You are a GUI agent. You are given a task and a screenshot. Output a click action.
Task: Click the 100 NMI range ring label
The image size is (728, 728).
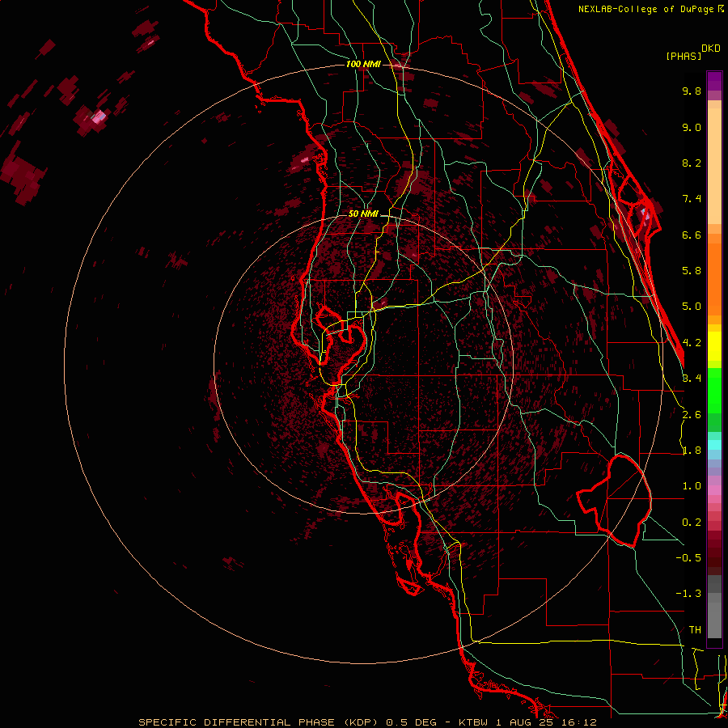coord(363,64)
